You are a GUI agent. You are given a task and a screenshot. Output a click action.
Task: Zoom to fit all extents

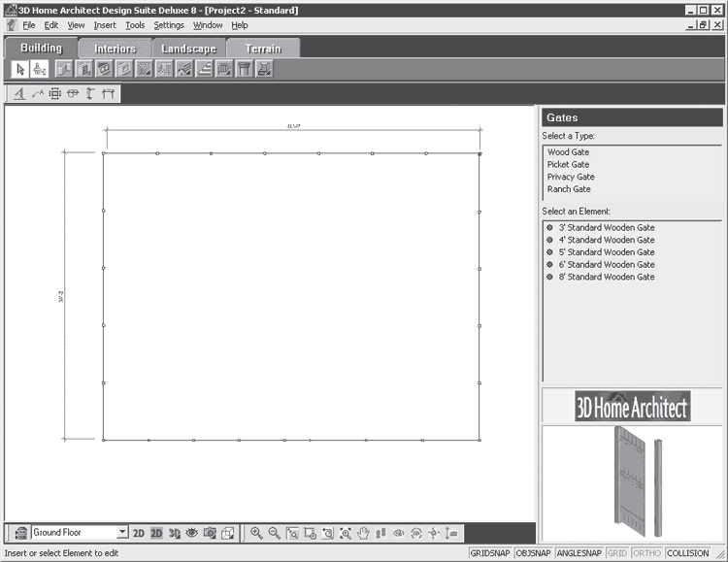click(x=346, y=533)
